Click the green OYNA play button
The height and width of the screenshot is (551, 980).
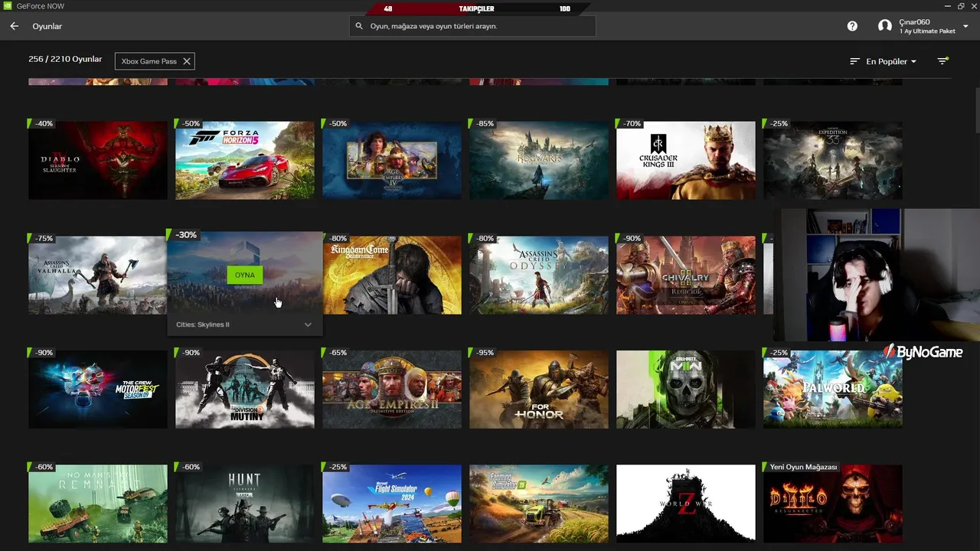click(x=245, y=275)
